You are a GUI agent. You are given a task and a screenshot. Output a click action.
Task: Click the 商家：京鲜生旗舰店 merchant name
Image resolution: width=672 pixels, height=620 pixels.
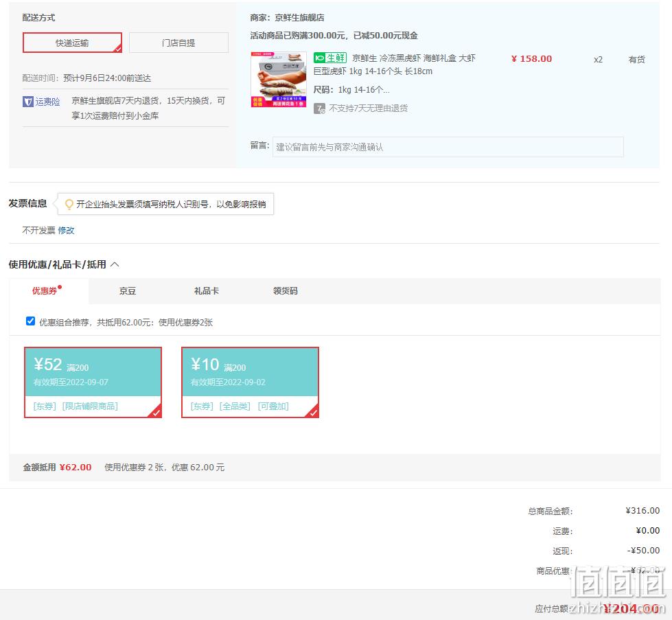(287, 18)
